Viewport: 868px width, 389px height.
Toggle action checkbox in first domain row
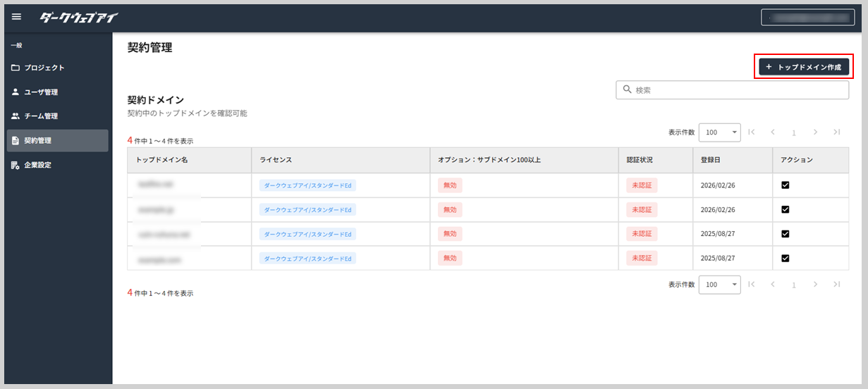coord(785,185)
